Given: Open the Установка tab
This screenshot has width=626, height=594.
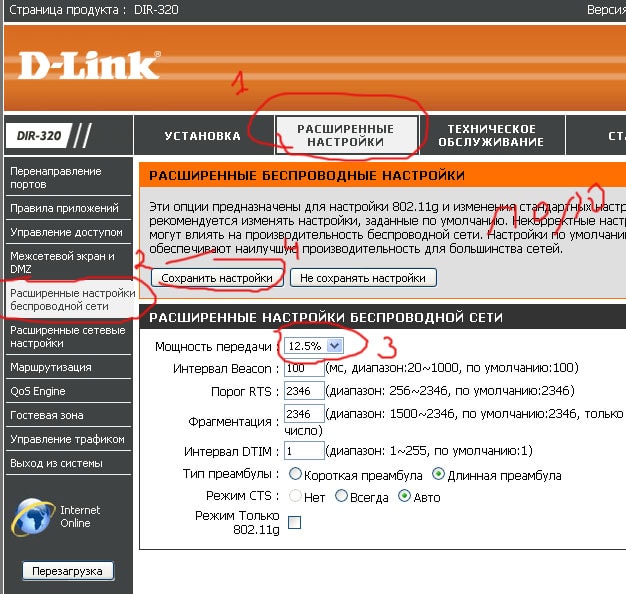Looking at the screenshot, I should pos(203,136).
